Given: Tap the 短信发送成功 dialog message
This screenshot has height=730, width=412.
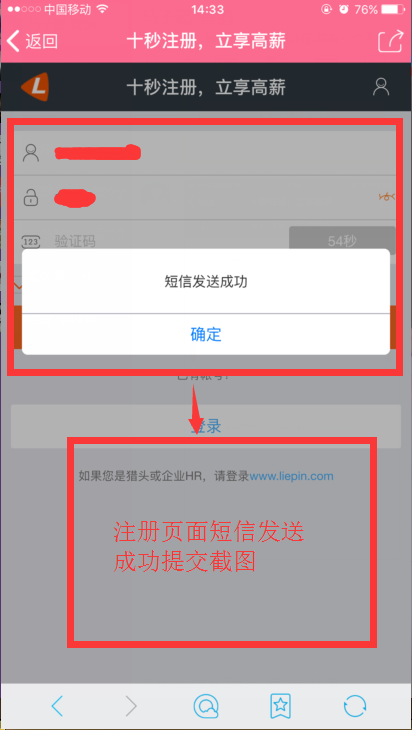Looking at the screenshot, I should [206, 282].
